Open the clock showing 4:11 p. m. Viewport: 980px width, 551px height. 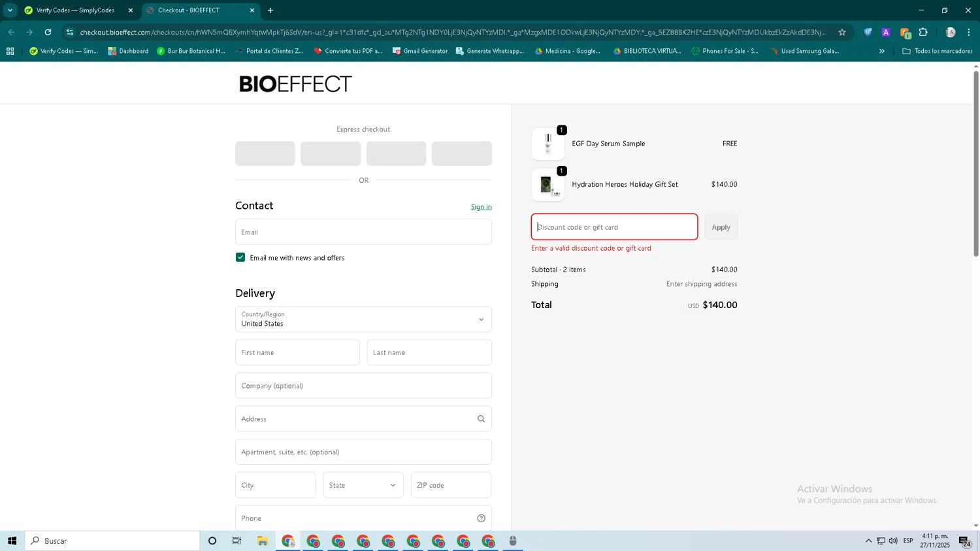[935, 541]
